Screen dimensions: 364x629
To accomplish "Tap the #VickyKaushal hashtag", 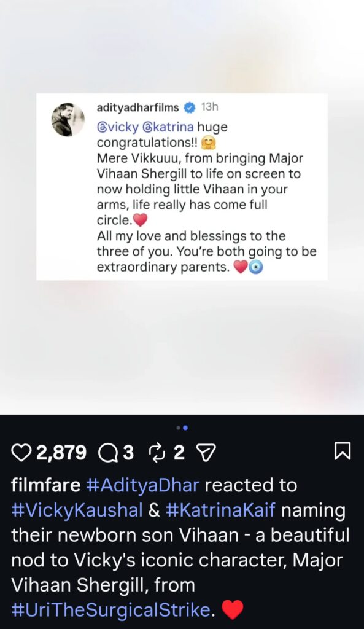I will (77, 510).
